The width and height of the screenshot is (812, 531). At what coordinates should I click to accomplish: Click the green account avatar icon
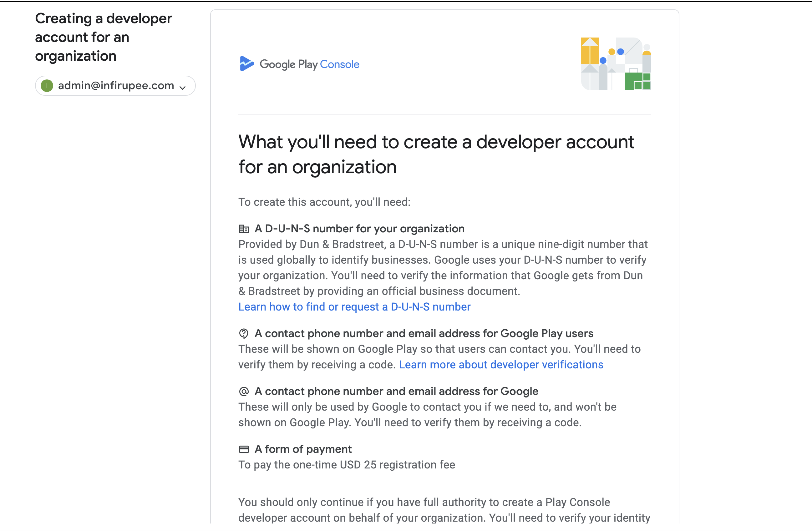(x=47, y=86)
